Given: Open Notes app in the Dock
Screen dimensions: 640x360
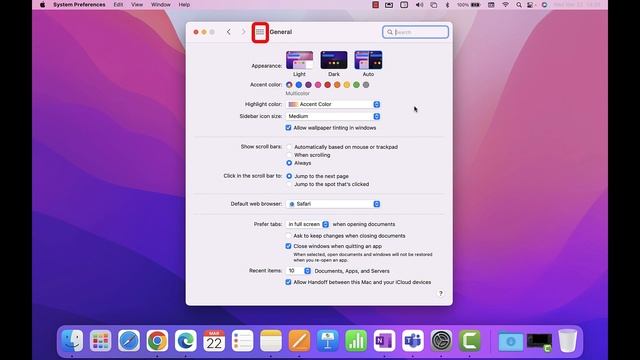Looking at the screenshot, I should 271,340.
